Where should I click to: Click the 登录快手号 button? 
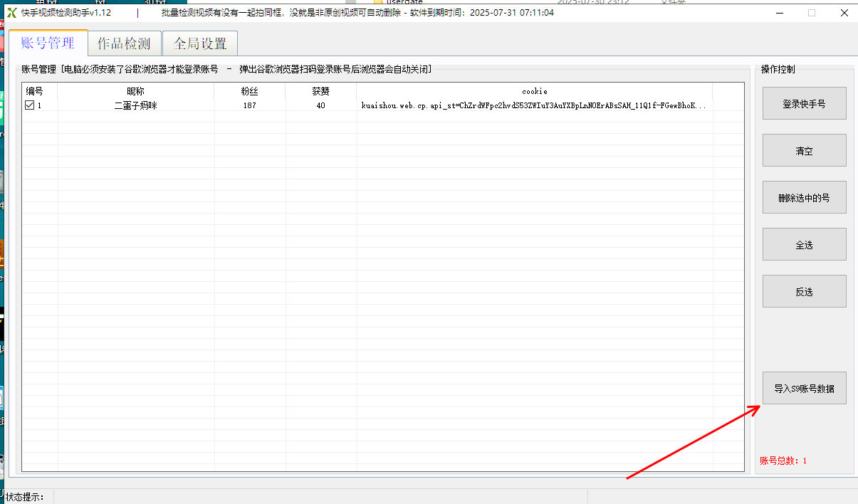(804, 103)
